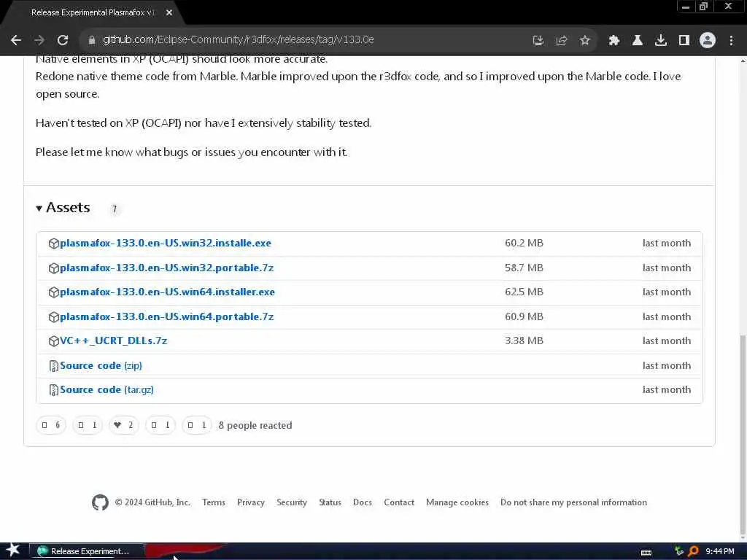
Task: Click the keyboard icon in system tray
Action: click(x=646, y=553)
